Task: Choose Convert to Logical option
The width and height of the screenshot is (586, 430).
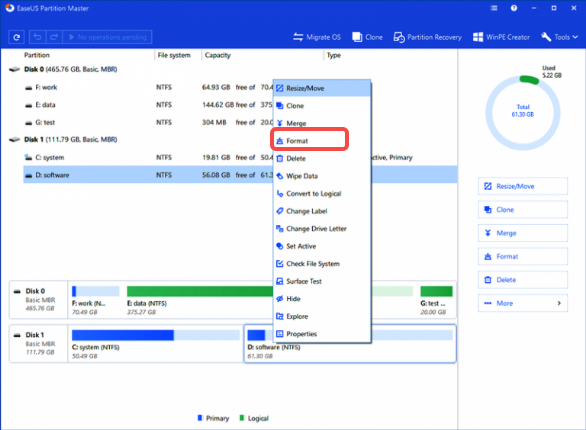Action: tap(322, 194)
